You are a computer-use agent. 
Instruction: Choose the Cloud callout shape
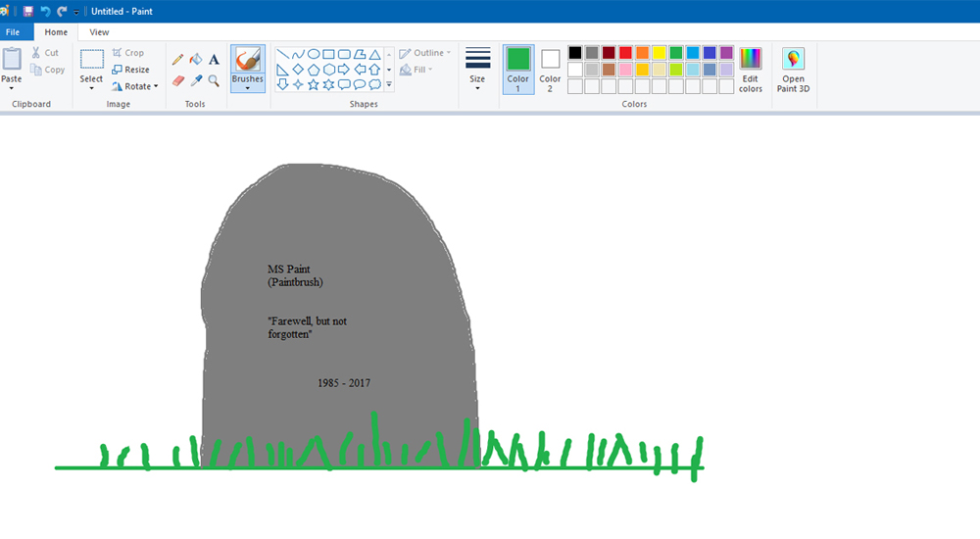click(x=374, y=84)
